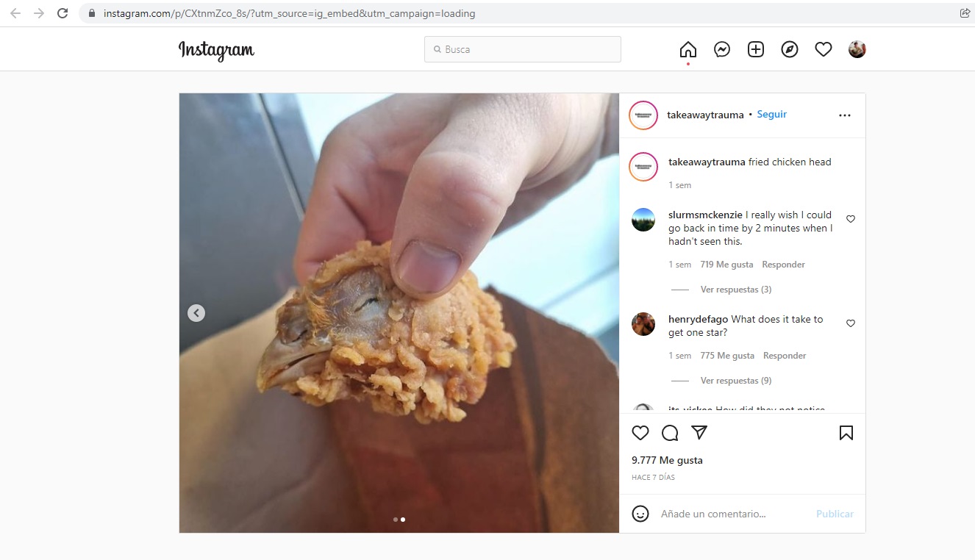The image size is (975, 560).
Task: Expand 'Ver respuestas (9)' replies
Action: click(735, 381)
